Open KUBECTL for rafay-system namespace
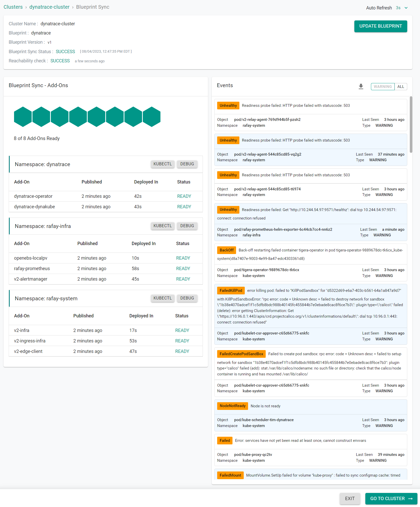Screen dimensions: 420x507 (162, 298)
